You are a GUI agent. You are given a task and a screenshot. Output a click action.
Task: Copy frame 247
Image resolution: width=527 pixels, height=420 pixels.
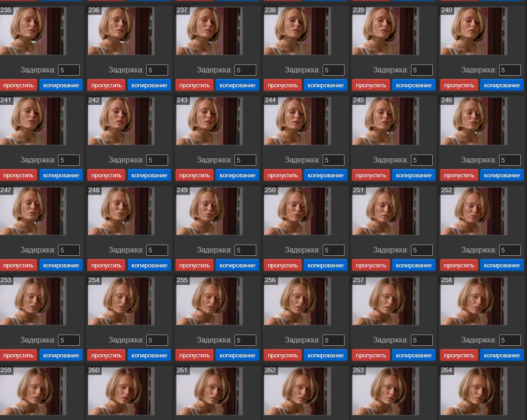point(61,265)
